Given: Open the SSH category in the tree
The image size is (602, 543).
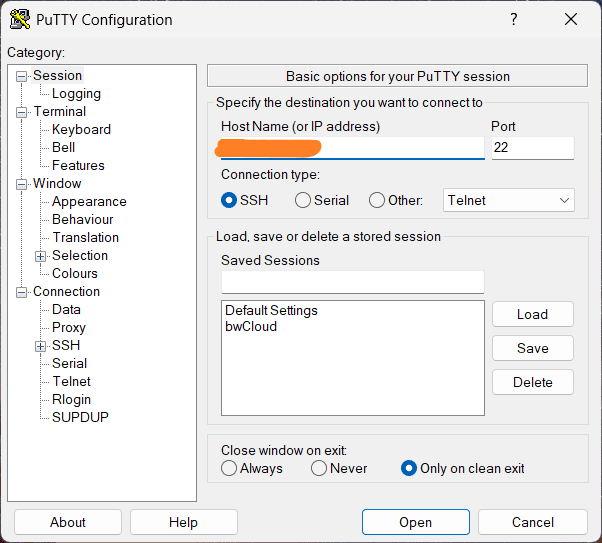Looking at the screenshot, I should tap(66, 346).
